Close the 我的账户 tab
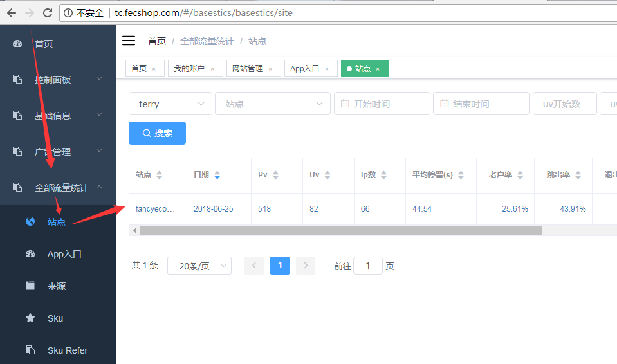The height and width of the screenshot is (364, 617). 212,69
